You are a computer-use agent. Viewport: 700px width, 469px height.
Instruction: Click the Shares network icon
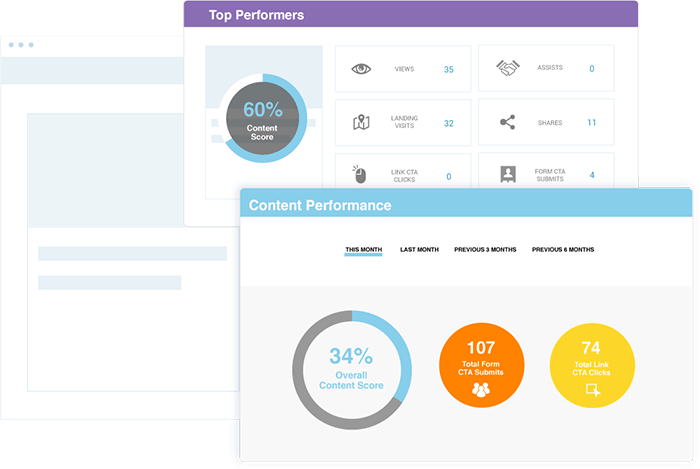tap(508, 122)
